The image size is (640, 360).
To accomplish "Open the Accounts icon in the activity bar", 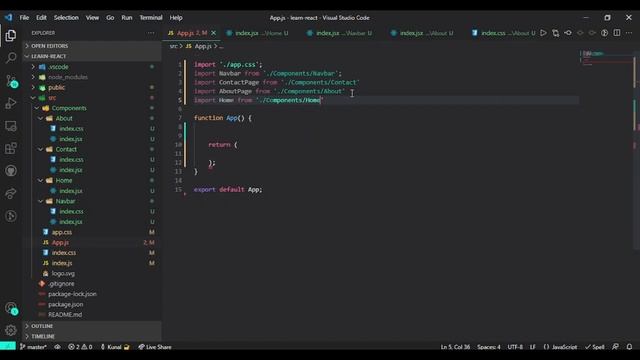I will coord(11,308).
